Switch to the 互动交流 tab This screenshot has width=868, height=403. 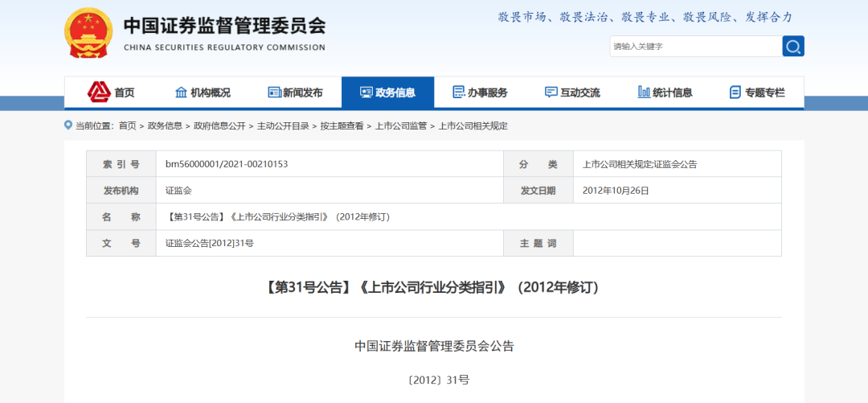573,93
